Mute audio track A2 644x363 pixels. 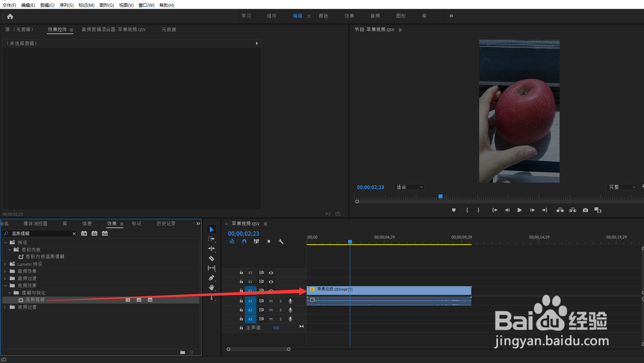(271, 310)
